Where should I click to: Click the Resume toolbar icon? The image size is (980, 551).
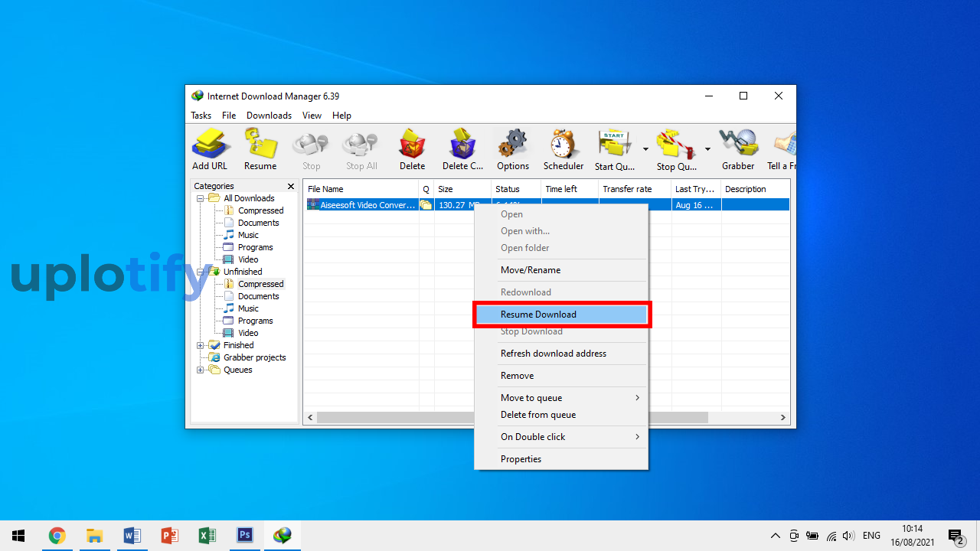click(260, 149)
